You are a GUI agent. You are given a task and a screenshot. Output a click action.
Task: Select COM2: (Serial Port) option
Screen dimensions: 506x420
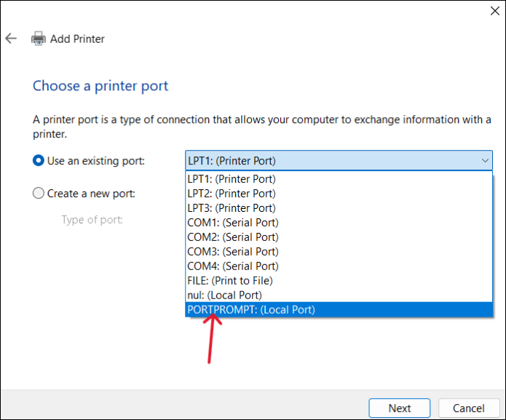[233, 237]
